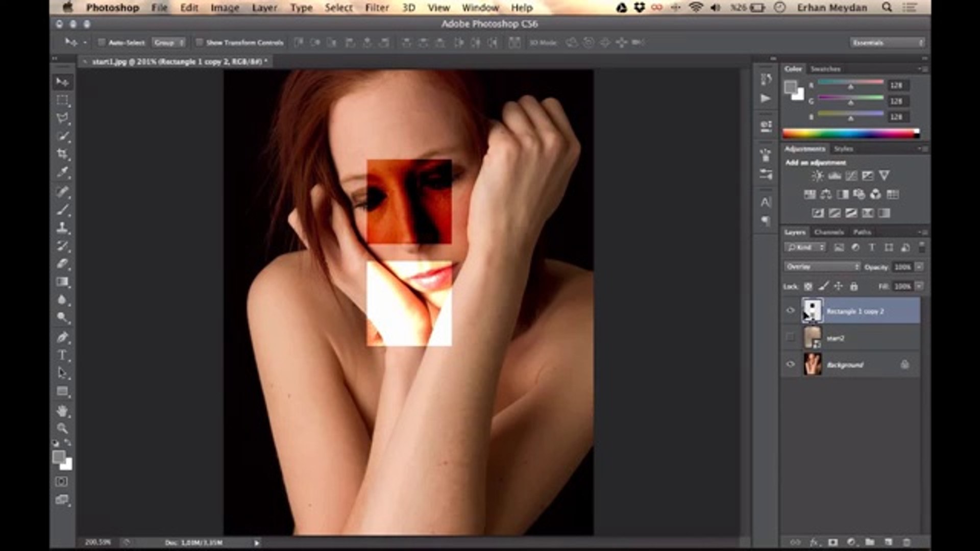Select the Lasso tool

62,118
